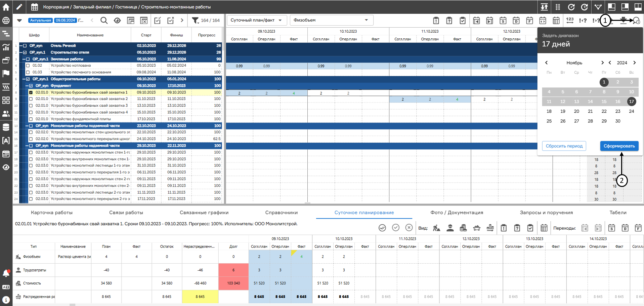This screenshot has width=644, height=306.
Task: Open the flag icon in sidebar
Action: 6,73
